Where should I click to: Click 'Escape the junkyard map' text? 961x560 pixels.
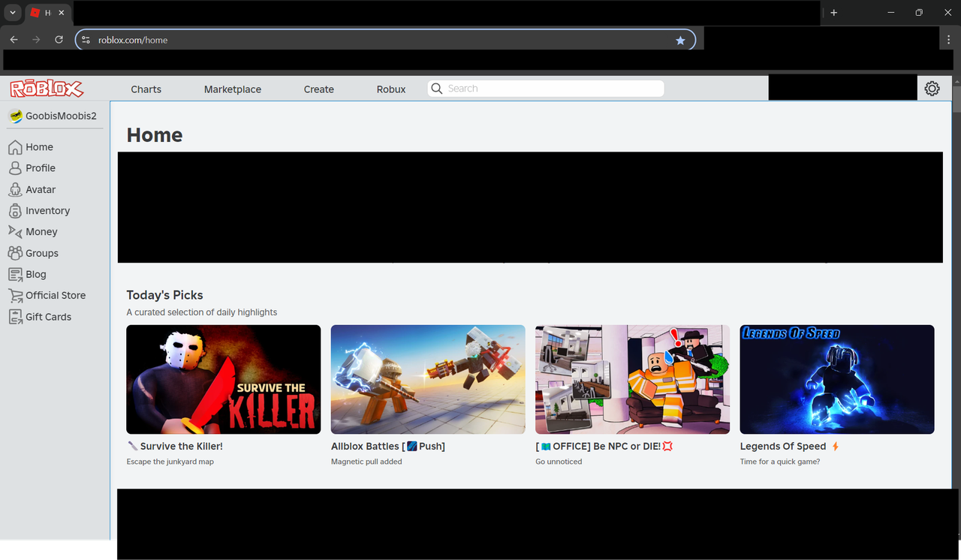pos(170,462)
